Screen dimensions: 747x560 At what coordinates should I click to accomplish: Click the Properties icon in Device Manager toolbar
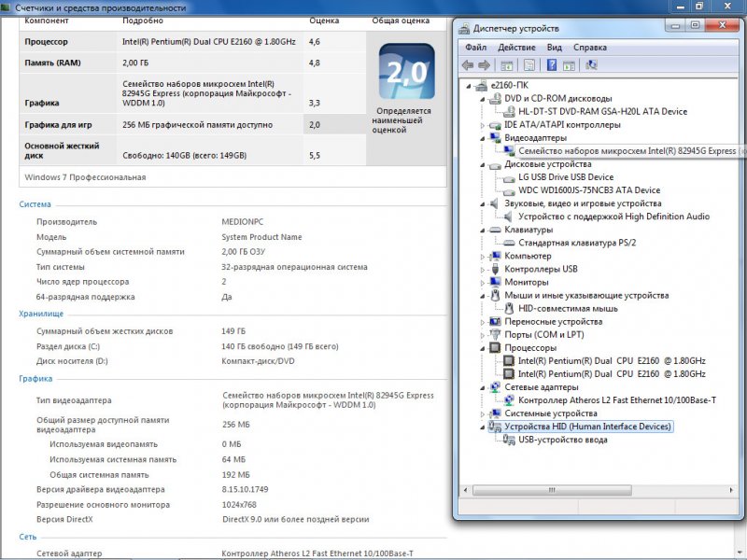point(529,64)
